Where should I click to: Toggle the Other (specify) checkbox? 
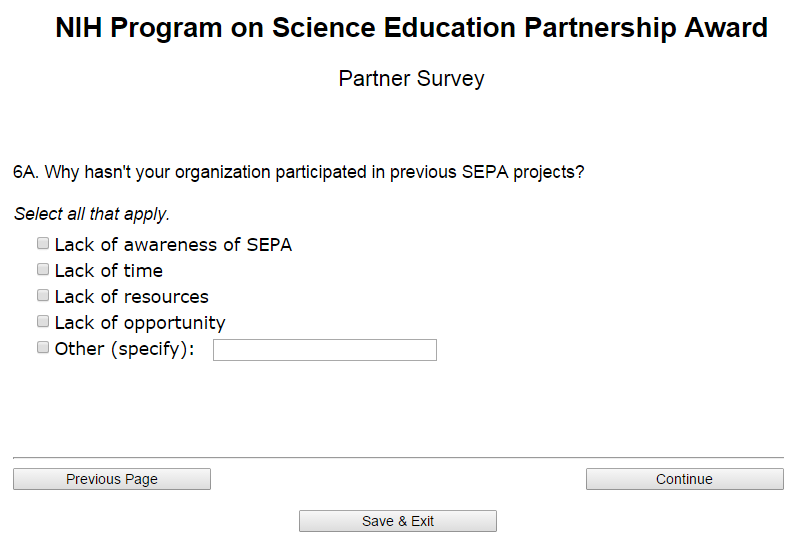coord(43,348)
